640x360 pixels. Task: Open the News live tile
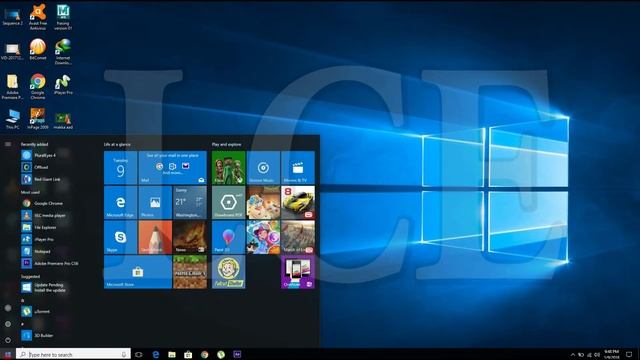pos(190,237)
